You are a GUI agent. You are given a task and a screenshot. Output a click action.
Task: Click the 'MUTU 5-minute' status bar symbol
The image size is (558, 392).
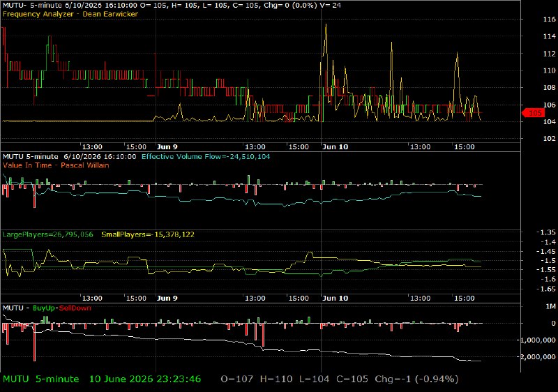tap(41, 379)
